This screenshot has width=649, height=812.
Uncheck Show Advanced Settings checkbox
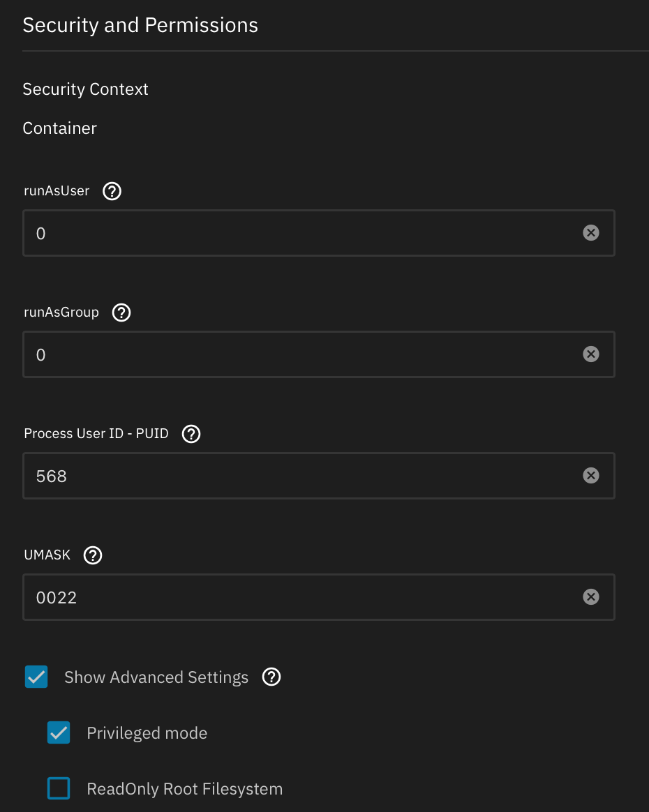click(x=36, y=677)
